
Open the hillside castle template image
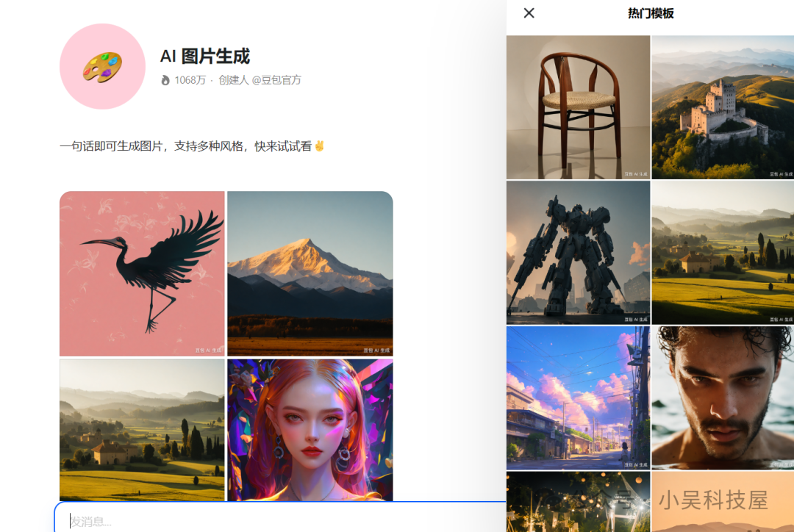pos(723,107)
